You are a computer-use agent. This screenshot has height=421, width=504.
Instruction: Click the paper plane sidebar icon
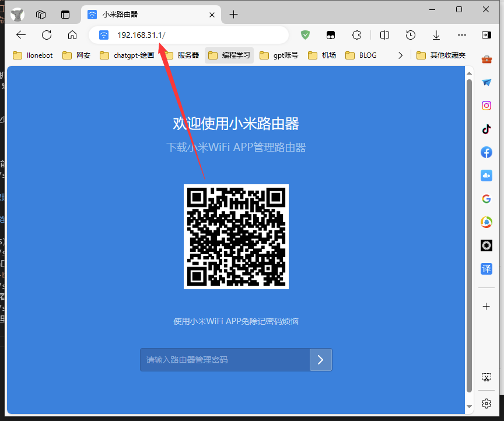[x=486, y=82]
